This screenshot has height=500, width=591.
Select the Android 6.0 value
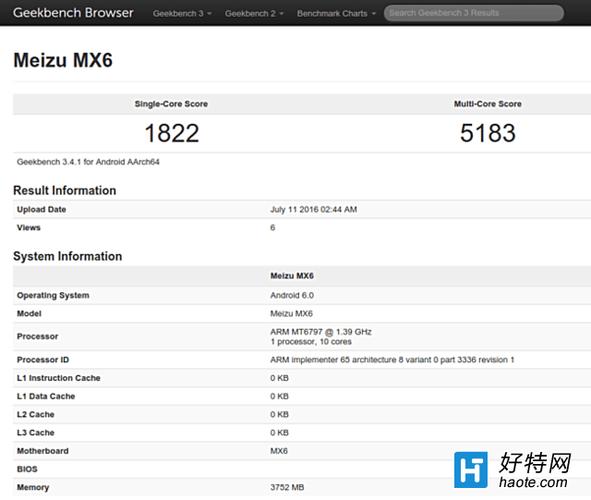292,295
